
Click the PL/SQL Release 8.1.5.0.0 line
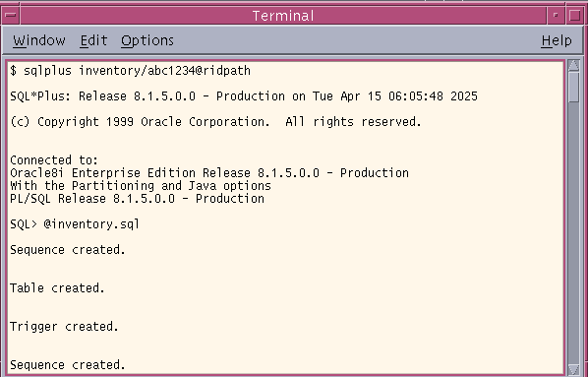[137, 199]
